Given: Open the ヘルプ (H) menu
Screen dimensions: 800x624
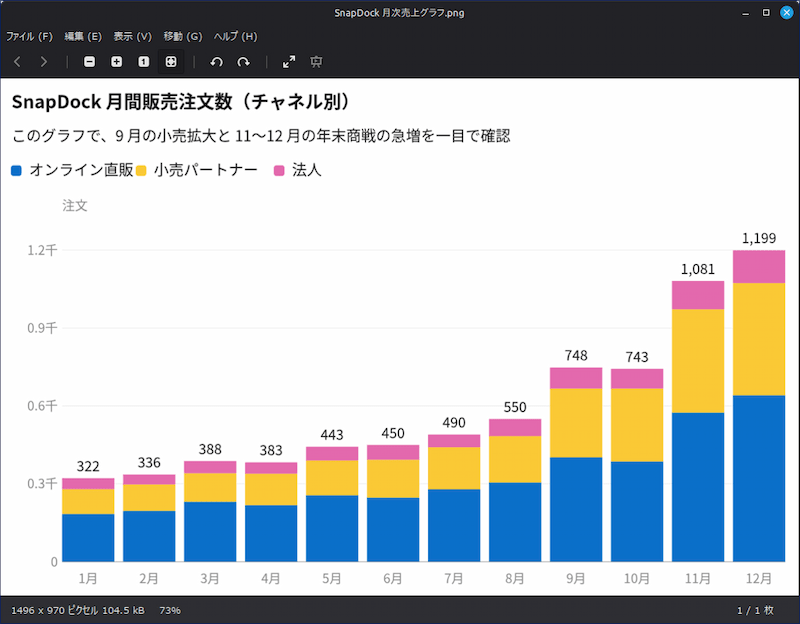Looking at the screenshot, I should pos(235,36).
